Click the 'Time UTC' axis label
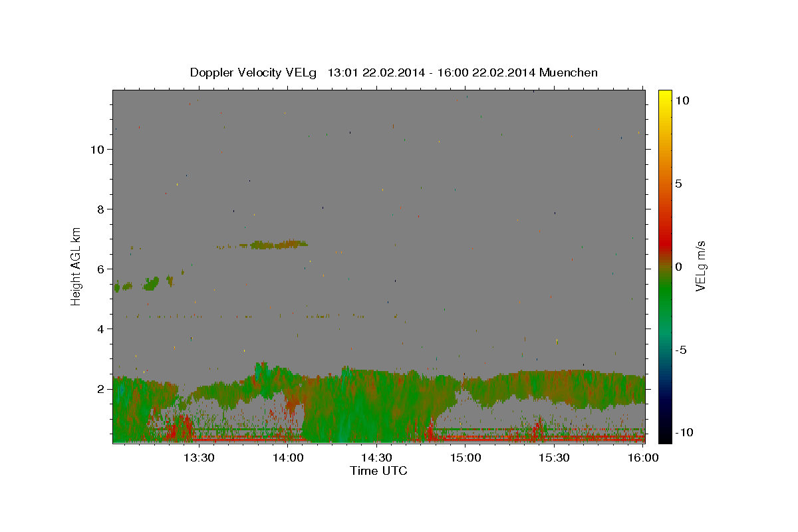The width and height of the screenshot is (798, 532). pos(378,471)
